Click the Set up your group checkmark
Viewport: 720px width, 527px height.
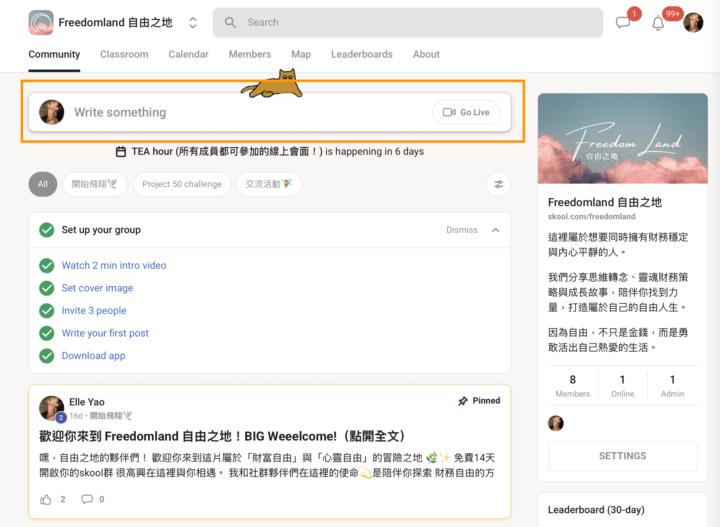[x=46, y=230]
